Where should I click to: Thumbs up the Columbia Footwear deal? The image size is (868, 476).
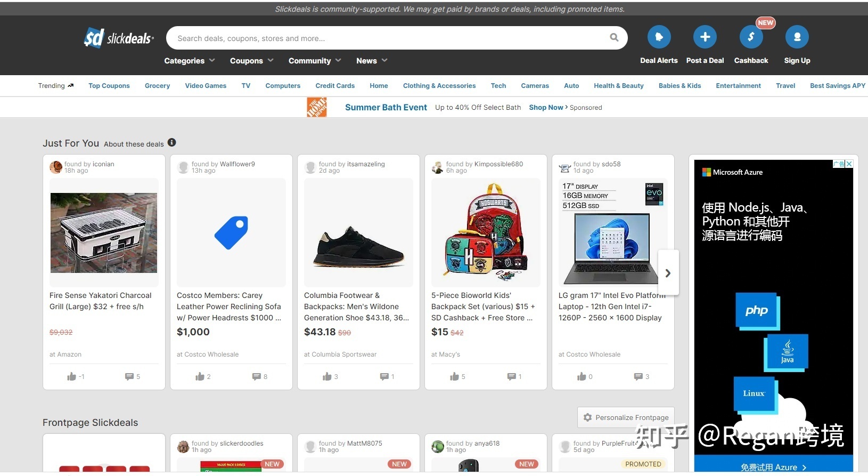point(327,376)
